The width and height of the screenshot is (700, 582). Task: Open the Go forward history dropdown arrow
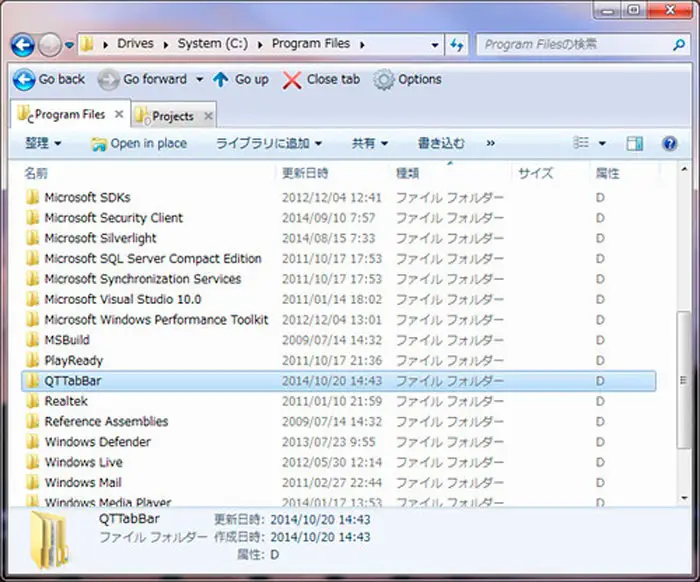click(x=200, y=79)
